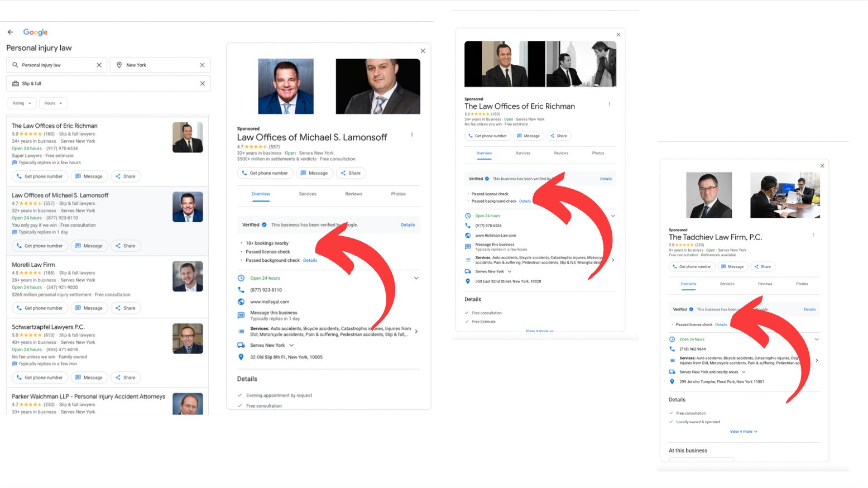The height and width of the screenshot is (488, 868).
Task: Click the back arrow next to the Google logo
Action: pos(9,32)
